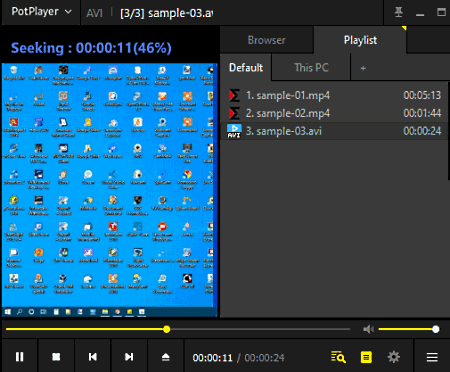
Task: Stop the video playback
Action: tap(56, 357)
